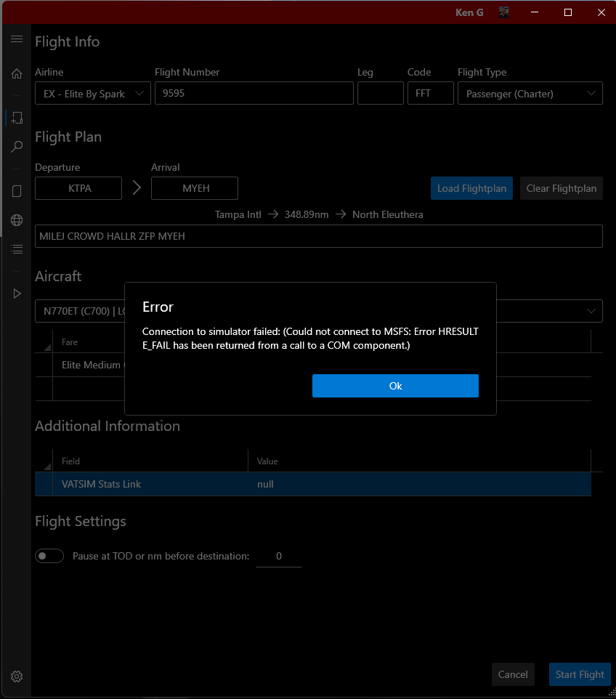Open the list view icon in sidebar
616x699 pixels.
(x=17, y=249)
